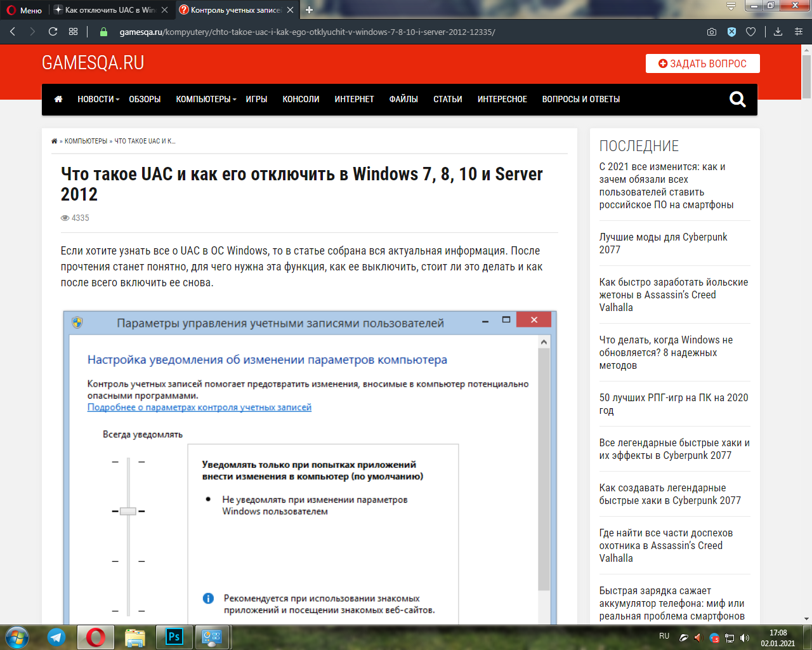Screen dimensions: 812x650
Task: Open the ad blocker shield icon
Action: pyautogui.click(x=731, y=32)
